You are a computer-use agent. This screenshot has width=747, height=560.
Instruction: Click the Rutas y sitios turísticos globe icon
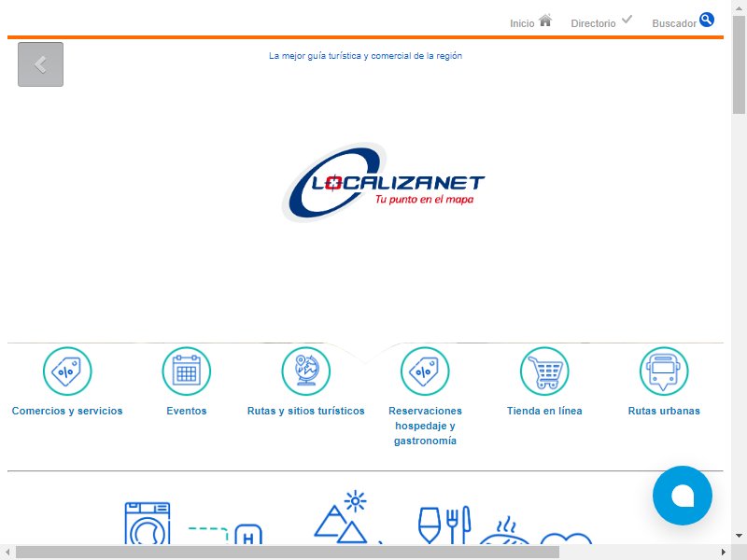(x=306, y=371)
